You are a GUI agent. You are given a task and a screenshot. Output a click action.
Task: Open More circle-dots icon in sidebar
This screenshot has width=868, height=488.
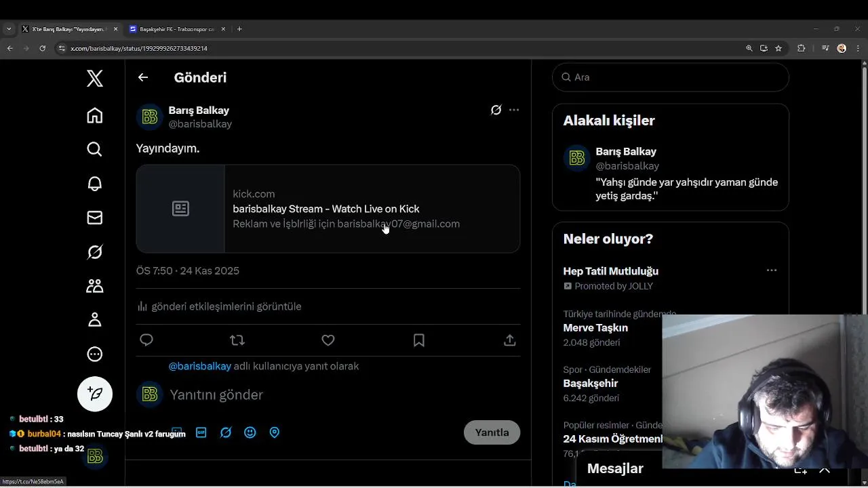[95, 354]
